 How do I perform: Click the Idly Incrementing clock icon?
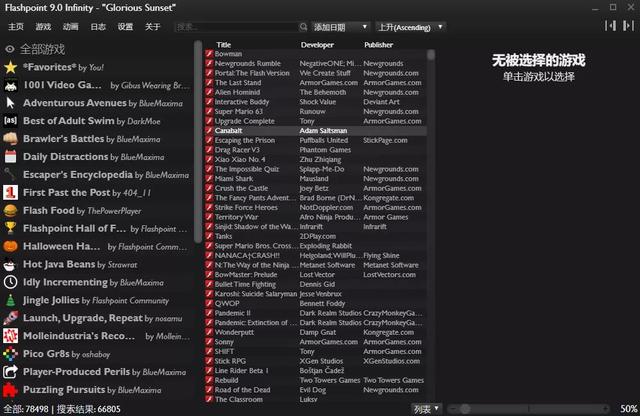click(11, 283)
